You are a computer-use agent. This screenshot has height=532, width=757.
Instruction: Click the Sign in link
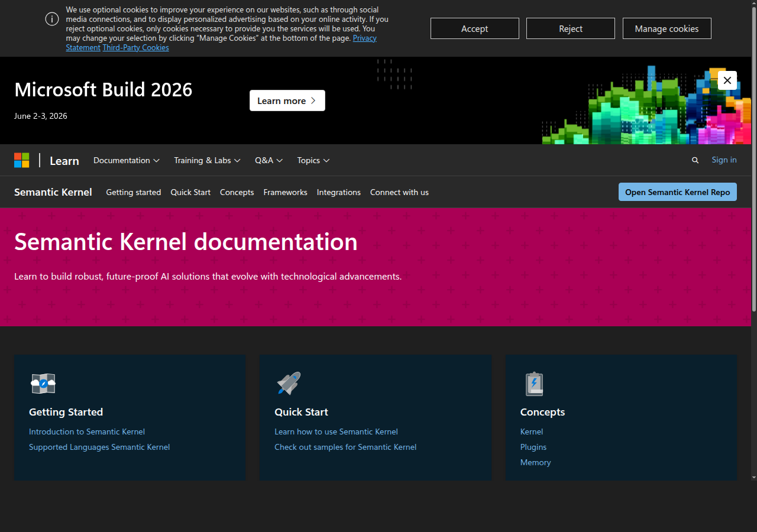pyautogui.click(x=724, y=160)
